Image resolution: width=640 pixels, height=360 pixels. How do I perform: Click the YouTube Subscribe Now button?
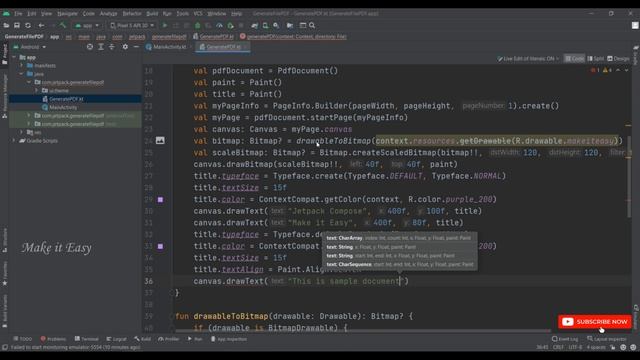pyautogui.click(x=595, y=322)
